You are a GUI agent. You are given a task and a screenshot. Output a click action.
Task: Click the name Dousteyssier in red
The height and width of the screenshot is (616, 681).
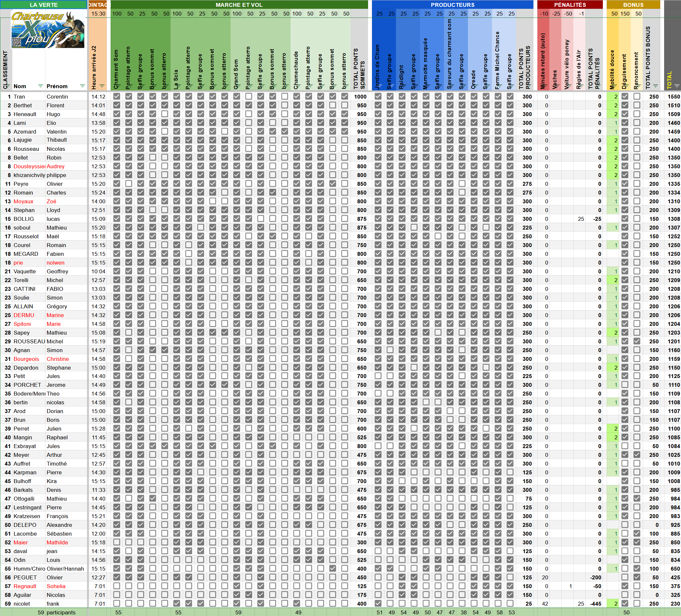pyautogui.click(x=29, y=167)
